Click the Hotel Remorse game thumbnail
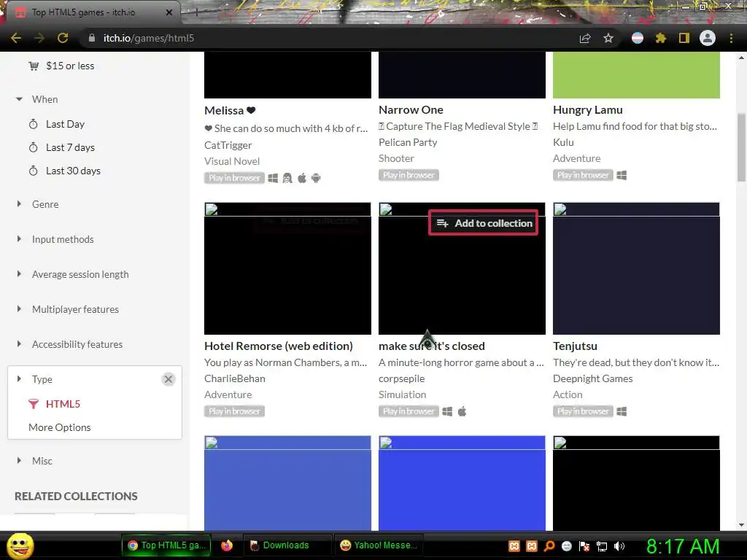The height and width of the screenshot is (560, 747). (x=287, y=268)
